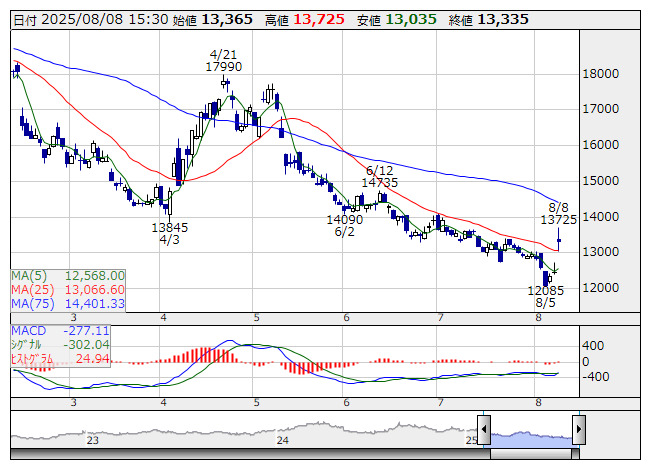Click year 23 in the overview timeline
653x470 pixels.
pyautogui.click(x=92, y=439)
